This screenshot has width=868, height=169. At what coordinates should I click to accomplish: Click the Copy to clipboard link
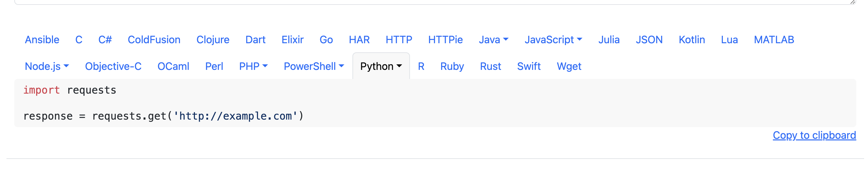(814, 135)
